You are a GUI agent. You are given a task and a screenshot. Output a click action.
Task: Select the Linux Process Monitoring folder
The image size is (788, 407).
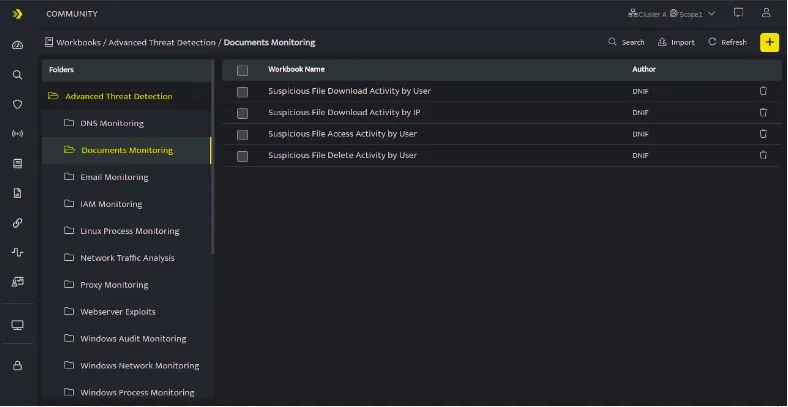tap(127, 231)
